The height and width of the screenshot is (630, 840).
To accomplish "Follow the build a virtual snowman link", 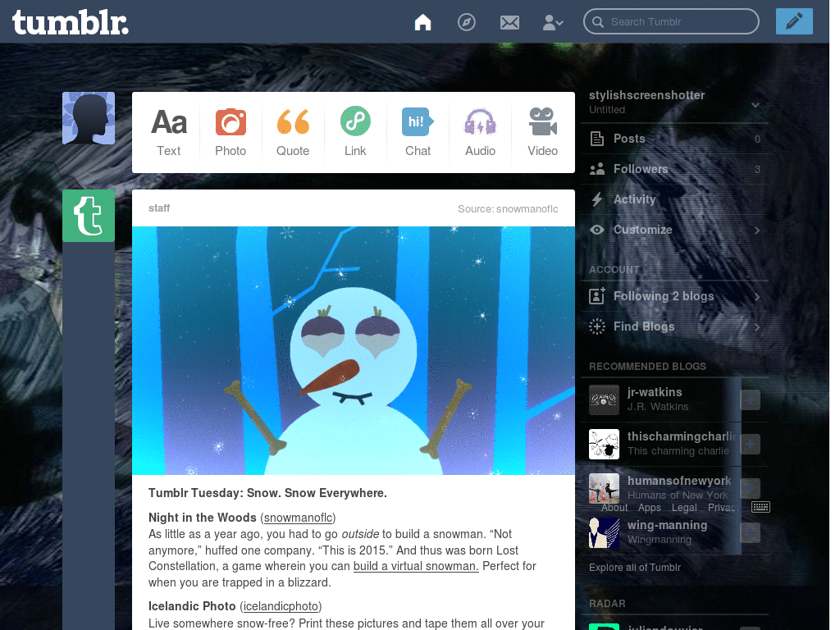I will (416, 566).
